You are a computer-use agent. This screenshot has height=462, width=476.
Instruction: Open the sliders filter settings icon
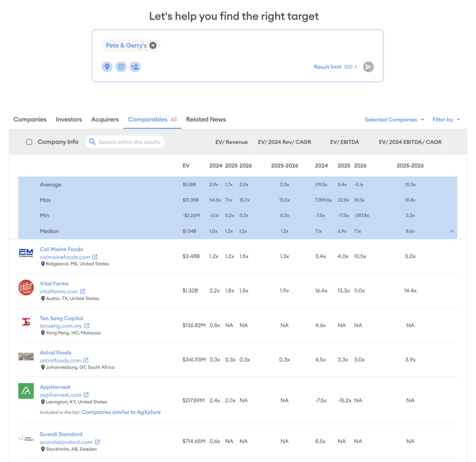coord(121,67)
